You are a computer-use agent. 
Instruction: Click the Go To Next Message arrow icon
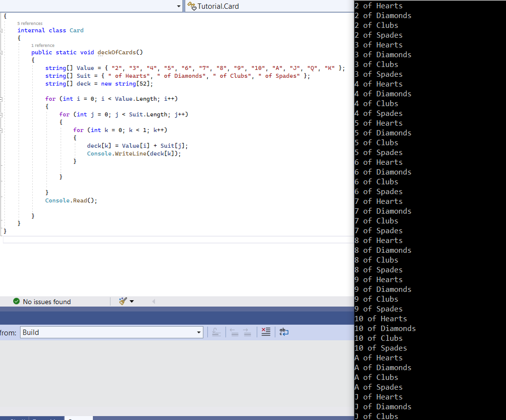247,332
